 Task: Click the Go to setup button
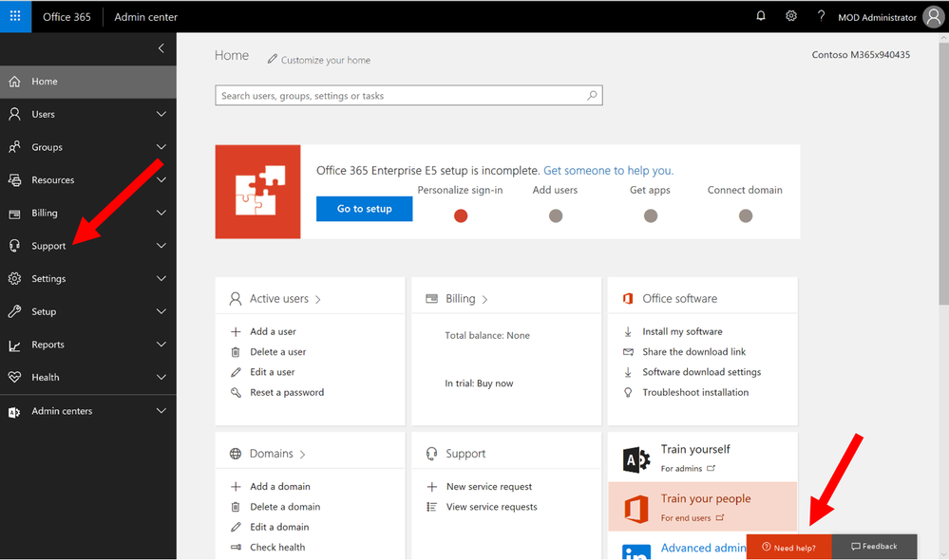pyautogui.click(x=365, y=209)
